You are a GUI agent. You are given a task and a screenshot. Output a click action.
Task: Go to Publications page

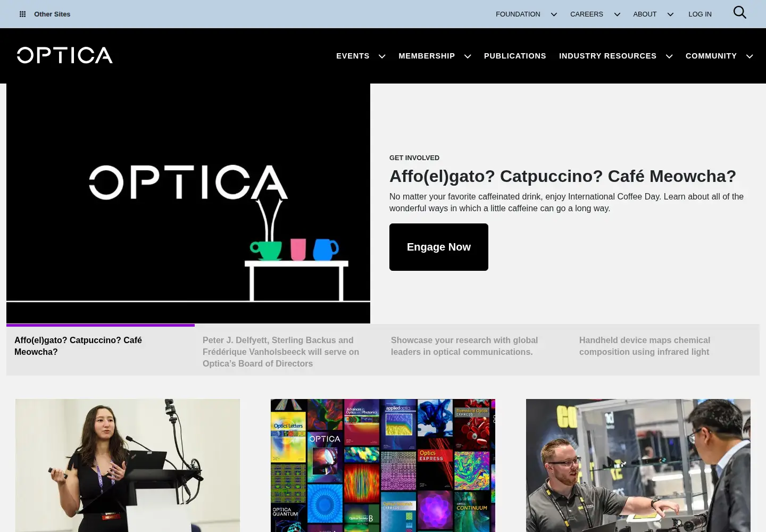(515, 56)
